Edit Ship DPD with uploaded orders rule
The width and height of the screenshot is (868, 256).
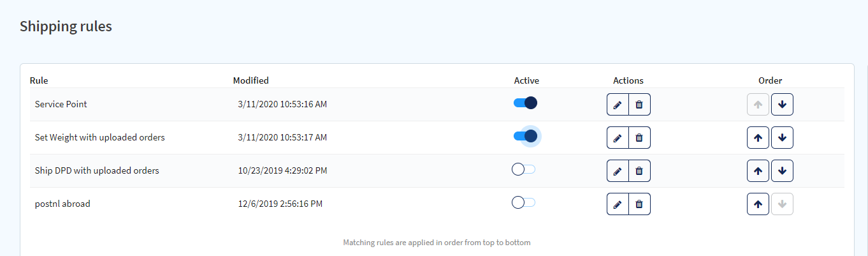[x=618, y=171]
